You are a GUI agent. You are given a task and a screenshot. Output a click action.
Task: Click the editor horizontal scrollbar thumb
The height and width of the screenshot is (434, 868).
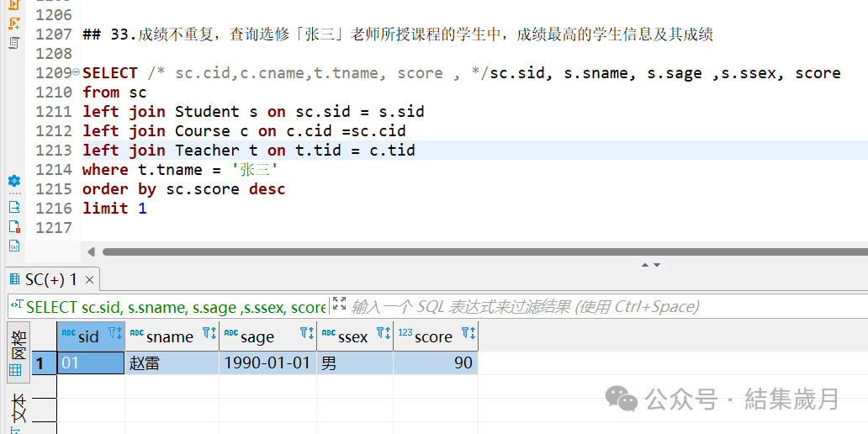[x=485, y=251]
